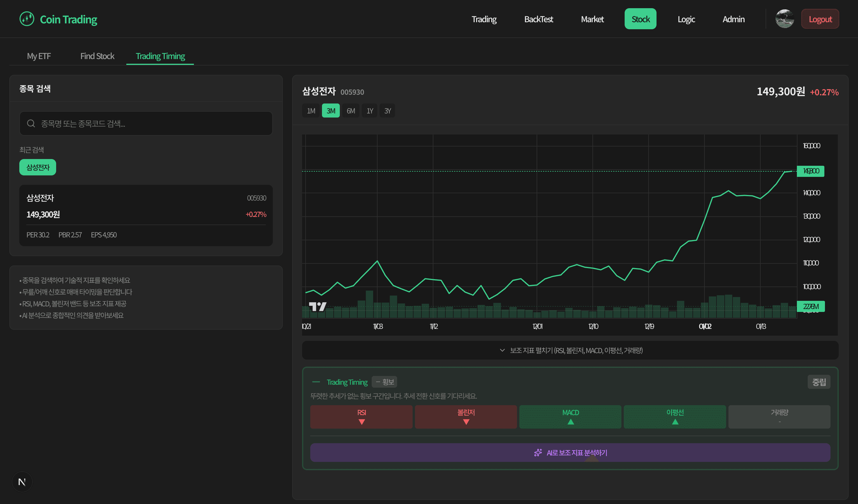Click the PBR 2.57 value
The image size is (858, 504).
(x=70, y=235)
